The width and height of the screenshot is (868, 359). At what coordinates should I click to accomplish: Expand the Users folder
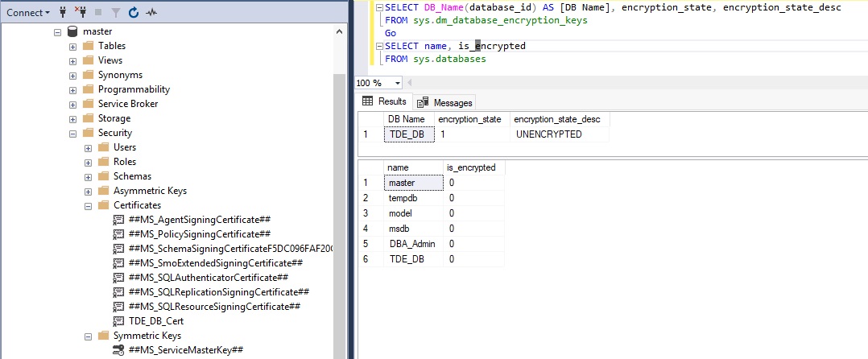[88, 147]
